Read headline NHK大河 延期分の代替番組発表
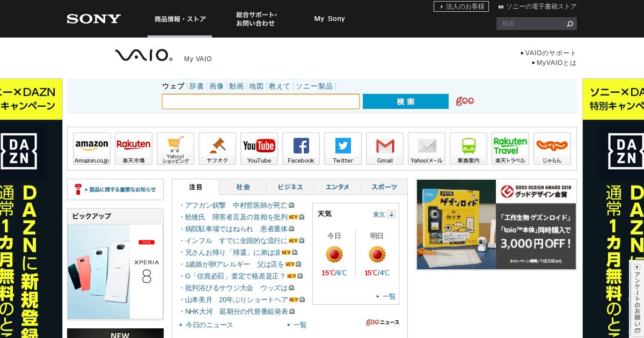This screenshot has height=338, width=644. tap(236, 311)
